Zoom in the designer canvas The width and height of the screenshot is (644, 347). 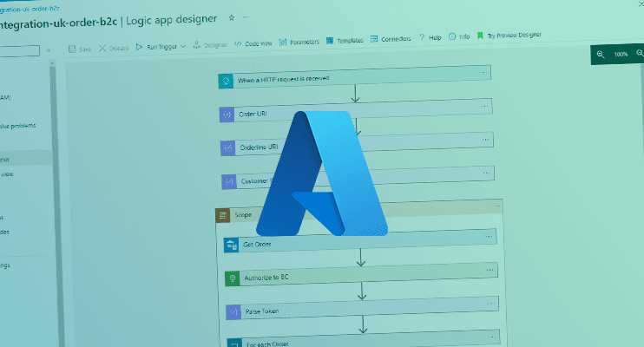pos(640,54)
